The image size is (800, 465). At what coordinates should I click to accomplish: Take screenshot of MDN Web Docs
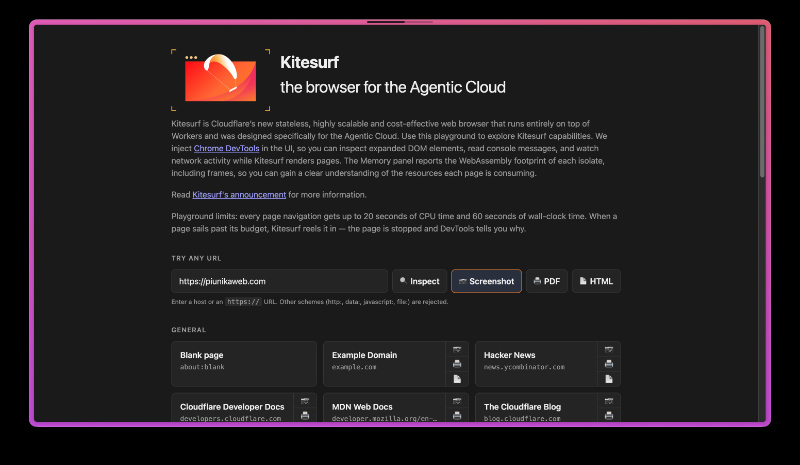coord(457,401)
